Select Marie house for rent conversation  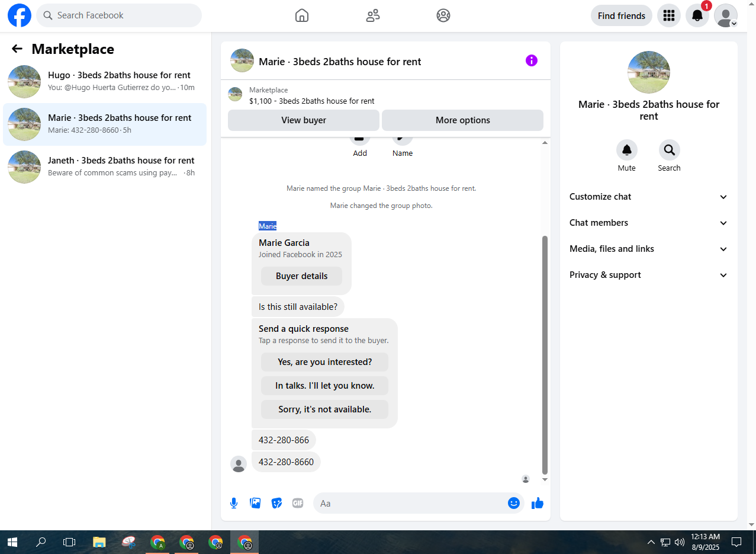[x=105, y=124]
